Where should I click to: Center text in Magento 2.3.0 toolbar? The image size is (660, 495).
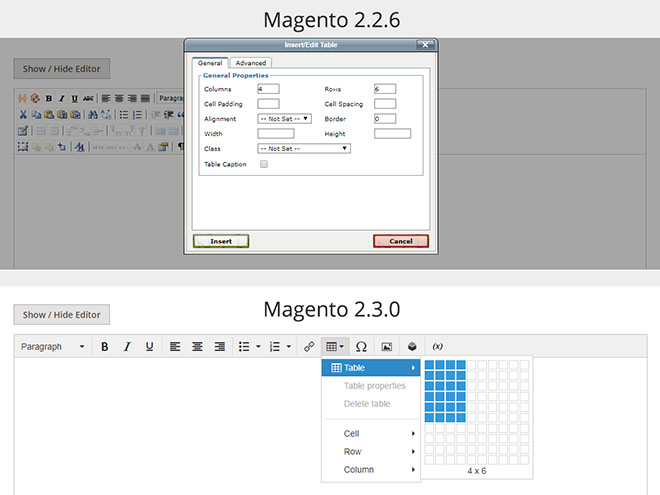point(197,346)
